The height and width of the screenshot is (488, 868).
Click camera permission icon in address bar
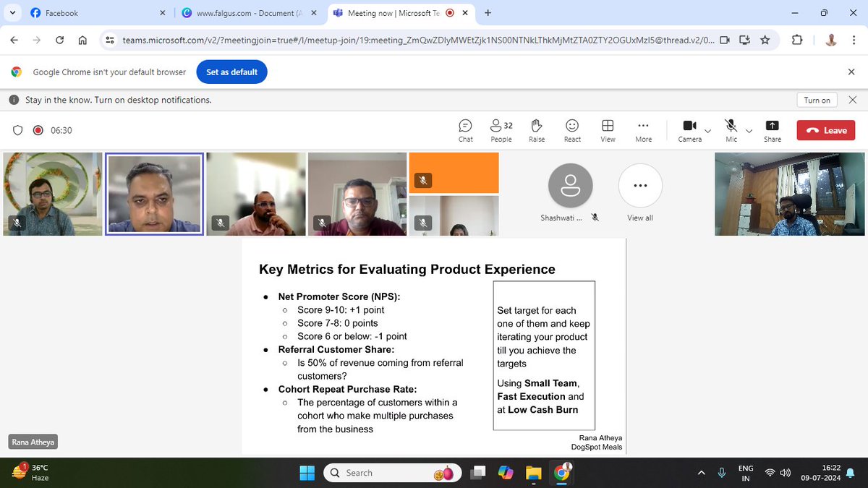point(724,40)
